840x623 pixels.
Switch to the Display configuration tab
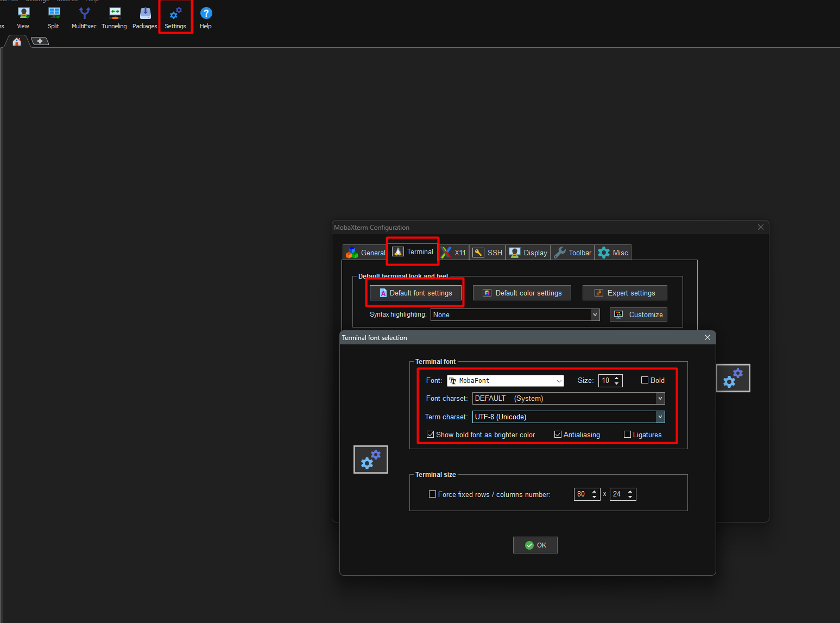point(528,253)
